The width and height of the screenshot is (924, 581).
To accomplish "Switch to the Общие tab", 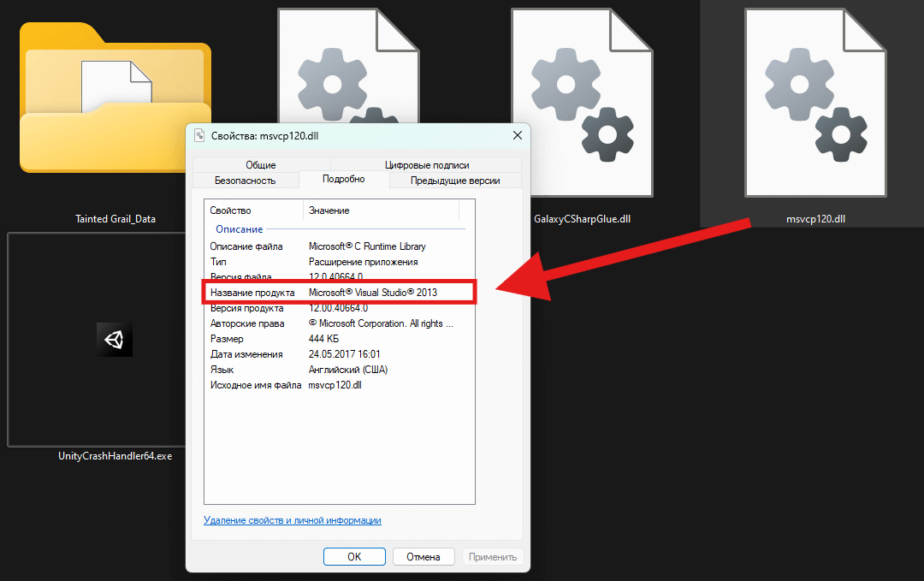I will 261,165.
